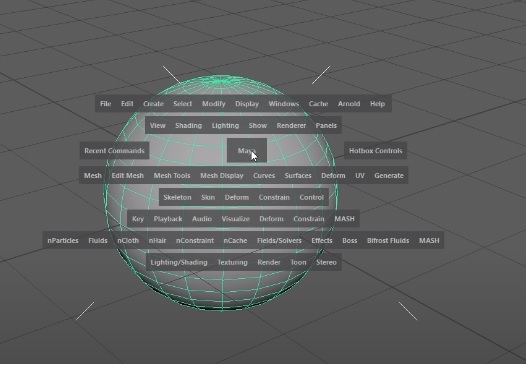The height and width of the screenshot is (370, 526).
Task: Open the nCloth menu
Action: [128, 241]
